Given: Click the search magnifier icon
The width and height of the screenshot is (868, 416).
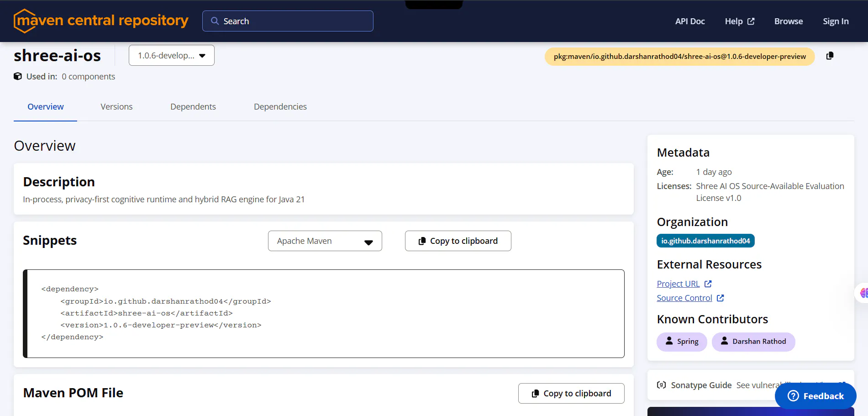Looking at the screenshot, I should pyautogui.click(x=215, y=21).
